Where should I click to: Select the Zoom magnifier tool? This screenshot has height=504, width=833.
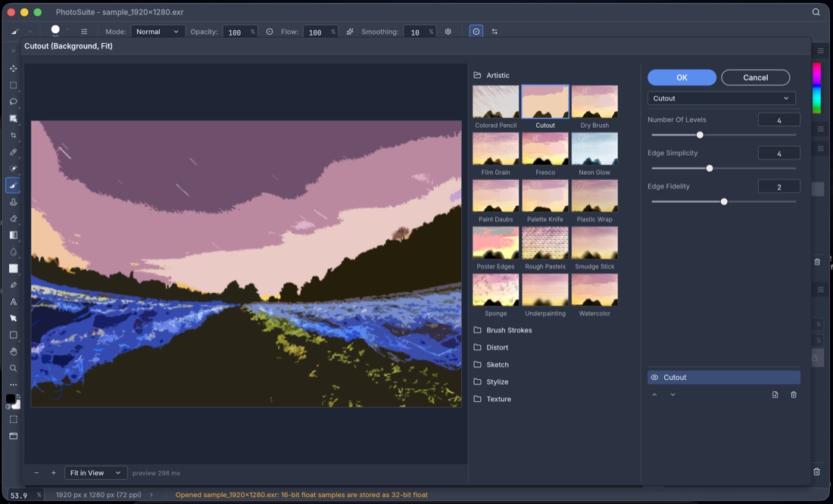pyautogui.click(x=14, y=368)
